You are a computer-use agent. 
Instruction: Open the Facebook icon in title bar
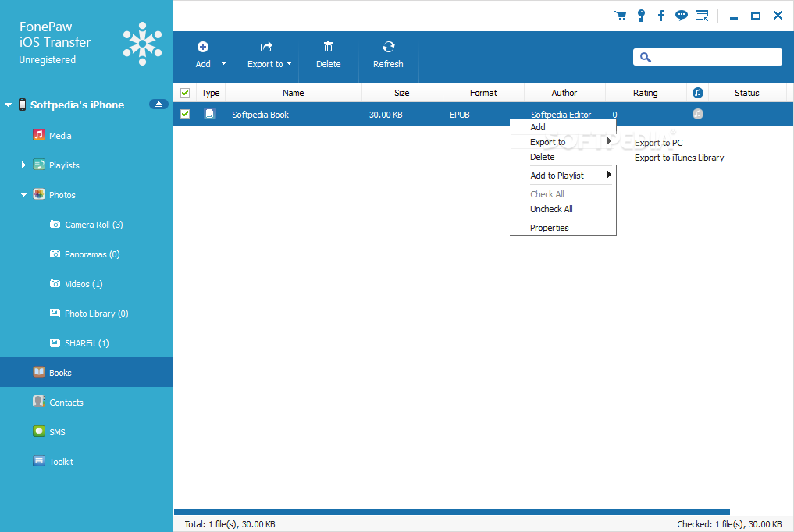[x=660, y=16]
